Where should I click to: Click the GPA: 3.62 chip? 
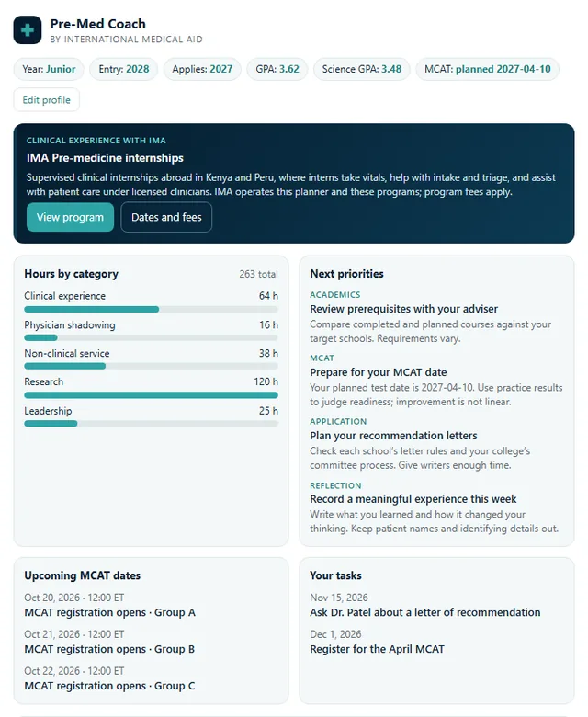point(277,69)
